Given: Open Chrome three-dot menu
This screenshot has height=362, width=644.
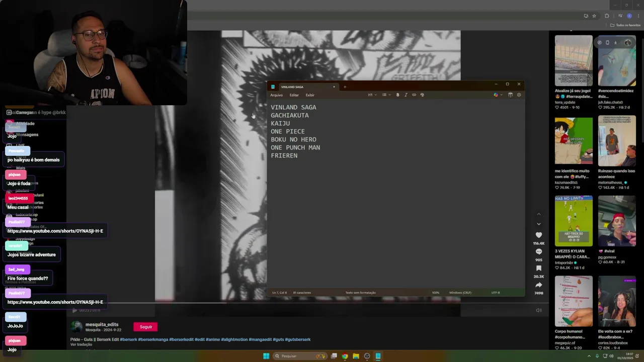Looking at the screenshot, I should pos(638,16).
